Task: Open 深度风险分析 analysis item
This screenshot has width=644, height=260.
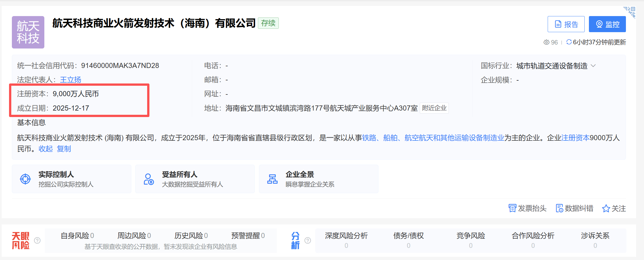Action: pyautogui.click(x=346, y=240)
